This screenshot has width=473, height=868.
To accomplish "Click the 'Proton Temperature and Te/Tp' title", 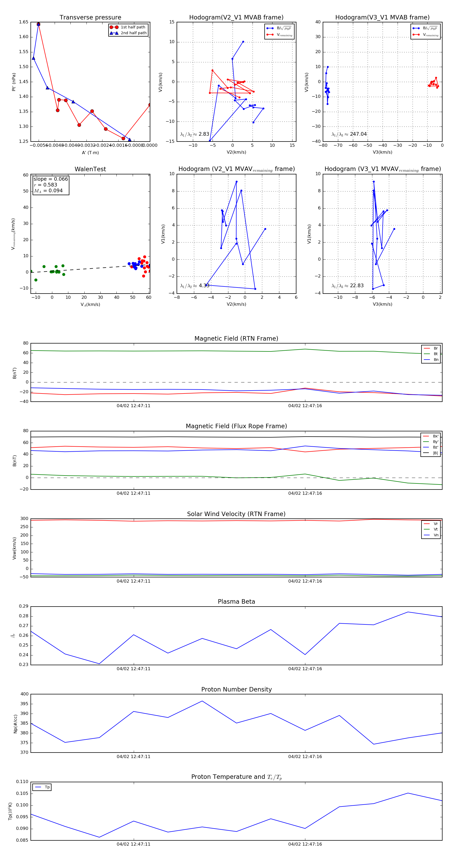I will [236, 777].
